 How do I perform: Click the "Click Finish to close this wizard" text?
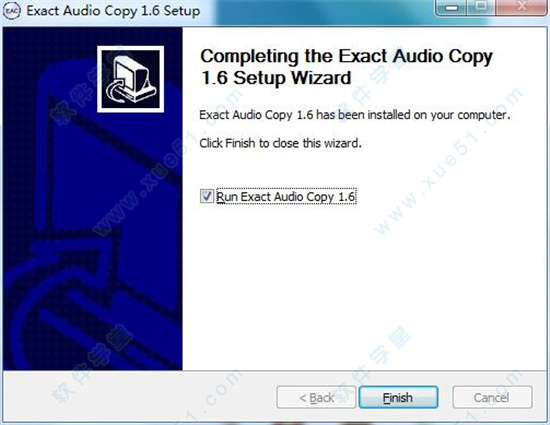pyautogui.click(x=280, y=143)
